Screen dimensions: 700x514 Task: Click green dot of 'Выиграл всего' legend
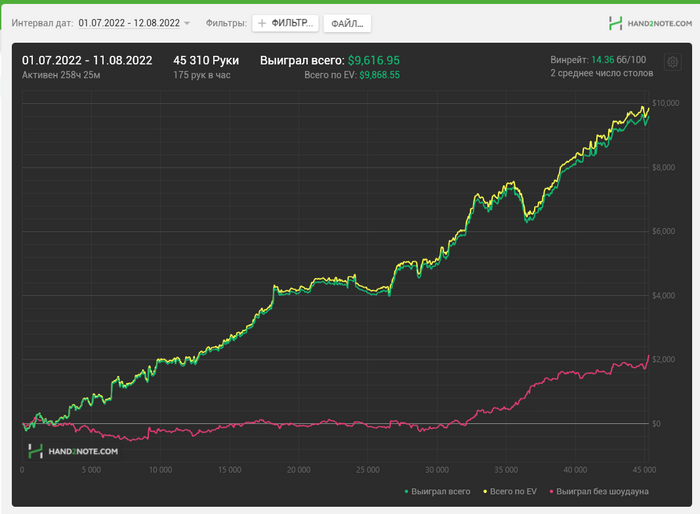pos(406,492)
